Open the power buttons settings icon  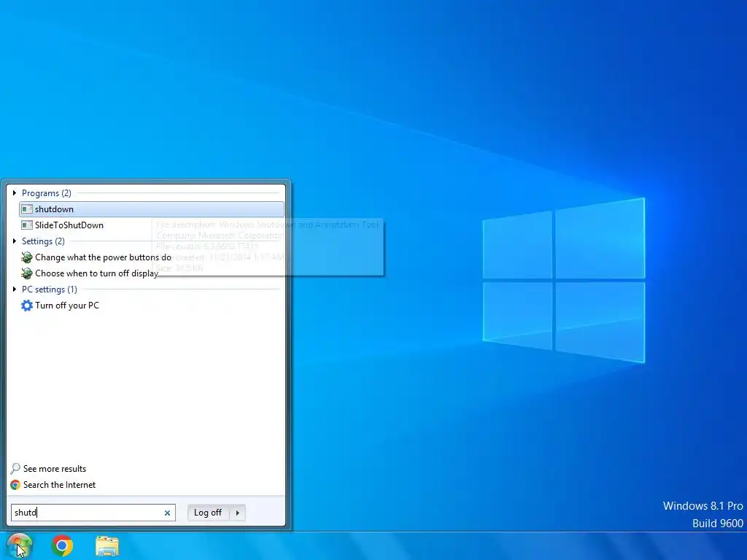click(x=27, y=257)
